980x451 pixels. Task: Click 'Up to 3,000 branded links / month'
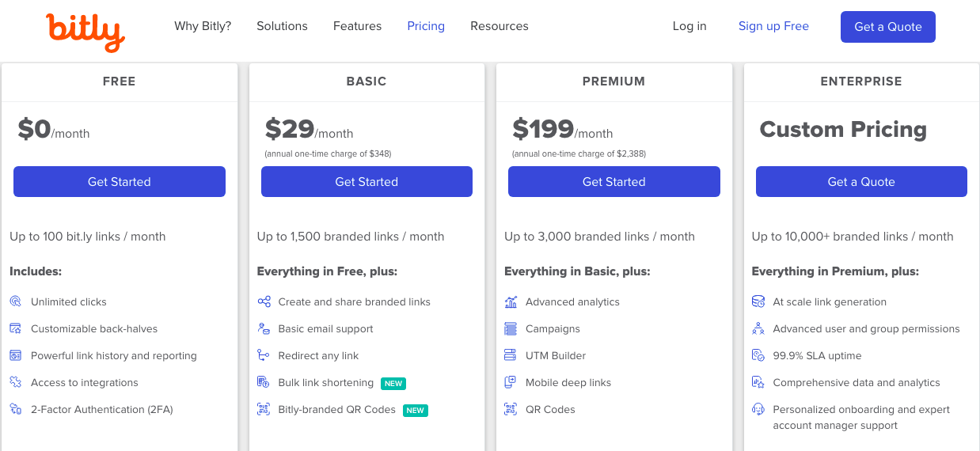(x=599, y=237)
